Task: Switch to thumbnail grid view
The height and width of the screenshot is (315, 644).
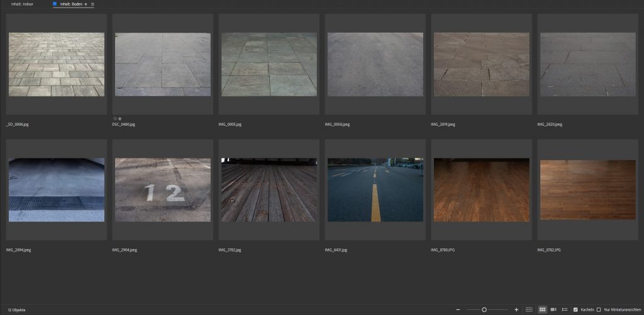Action: (542, 310)
